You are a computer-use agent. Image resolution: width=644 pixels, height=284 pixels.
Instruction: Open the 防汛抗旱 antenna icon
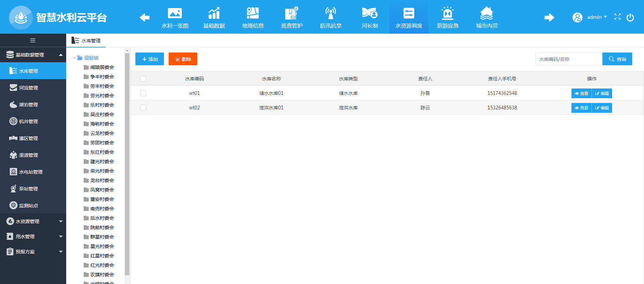pyautogui.click(x=331, y=13)
